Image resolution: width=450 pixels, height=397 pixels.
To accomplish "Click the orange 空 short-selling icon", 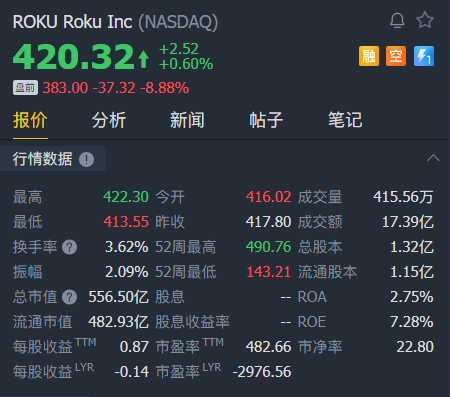I will click(x=396, y=56).
